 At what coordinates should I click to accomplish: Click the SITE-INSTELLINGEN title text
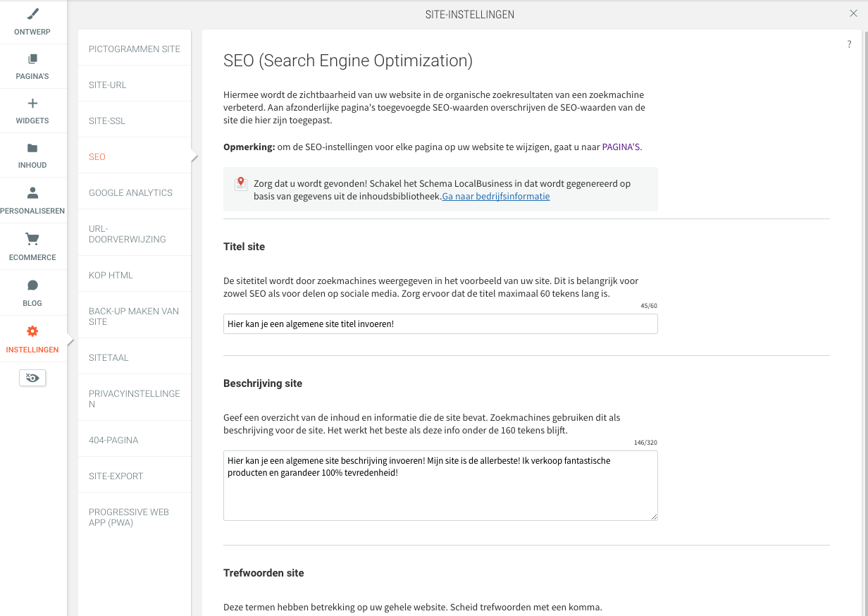[x=470, y=14]
